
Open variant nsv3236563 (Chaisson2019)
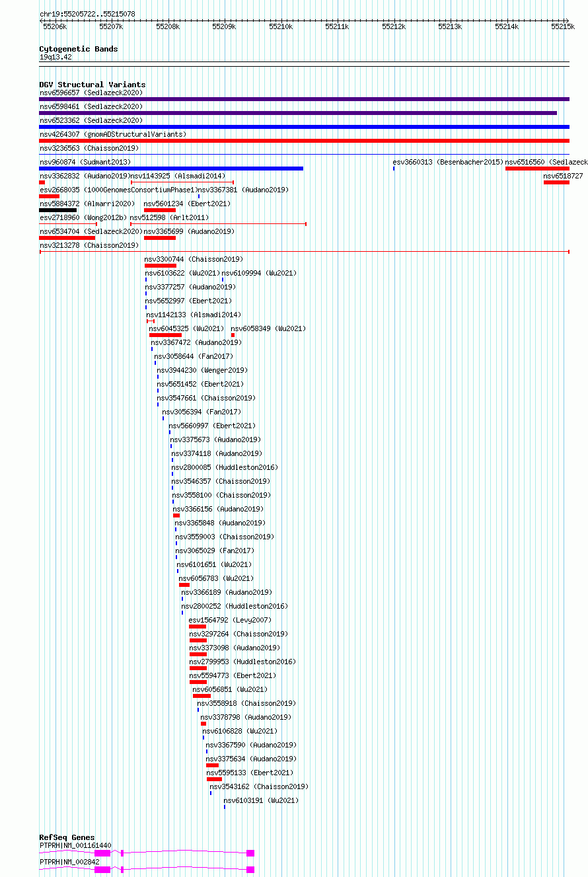[x=89, y=148]
